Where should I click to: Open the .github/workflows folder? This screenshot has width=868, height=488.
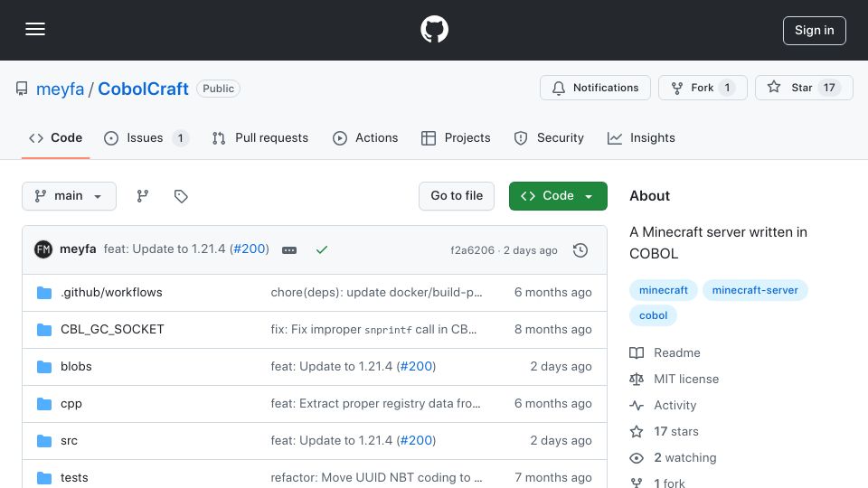click(x=111, y=292)
